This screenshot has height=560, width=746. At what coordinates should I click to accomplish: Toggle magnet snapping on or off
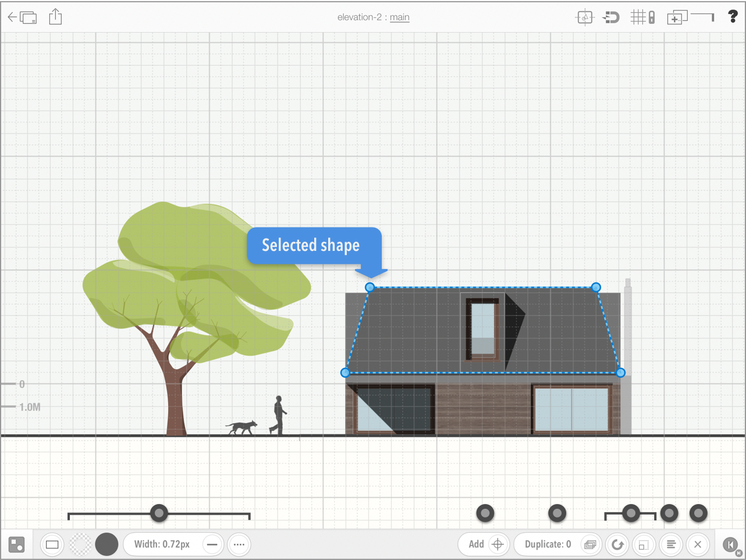tap(611, 17)
